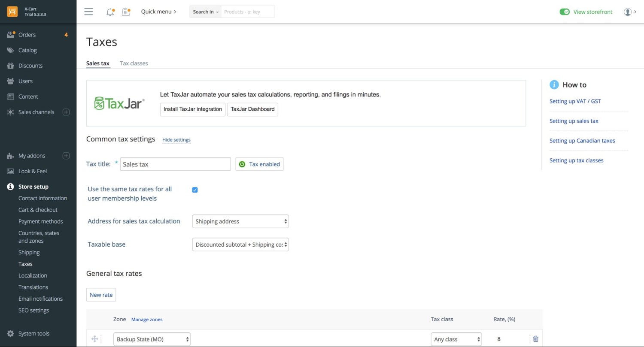The image size is (644, 347).
Task: Click Install TaxJar integration
Action: click(192, 109)
